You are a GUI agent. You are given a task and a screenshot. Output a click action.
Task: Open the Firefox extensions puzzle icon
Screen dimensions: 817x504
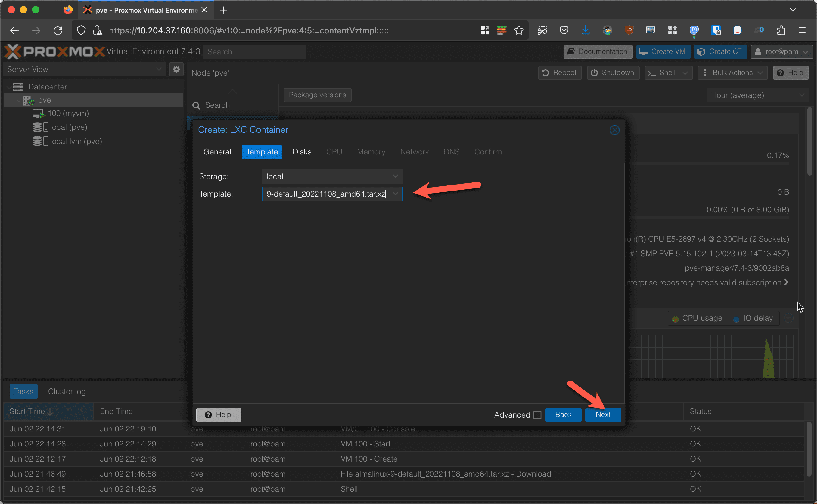click(x=781, y=31)
